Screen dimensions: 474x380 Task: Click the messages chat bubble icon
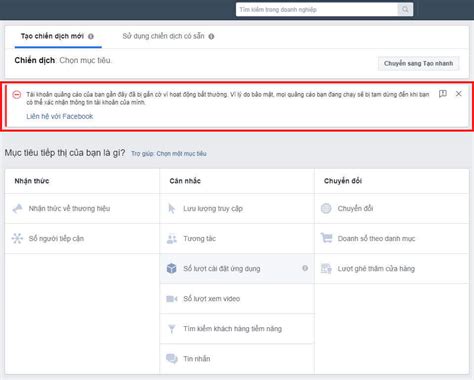tap(172, 359)
